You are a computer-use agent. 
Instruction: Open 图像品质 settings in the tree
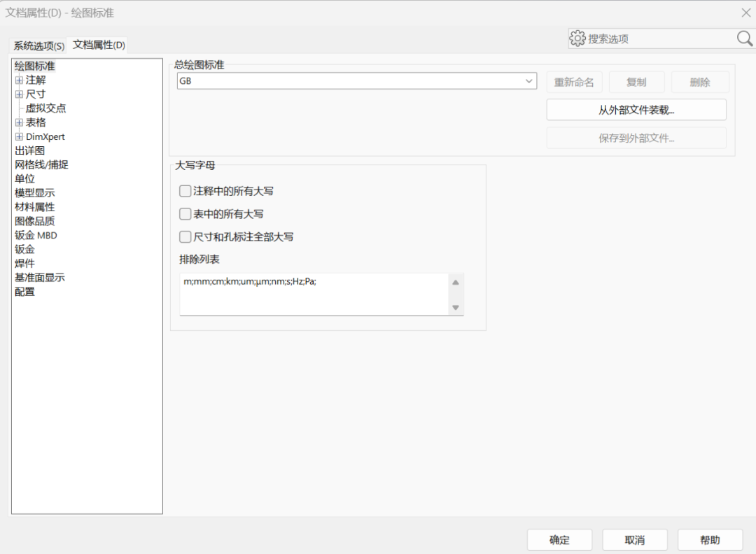tap(35, 221)
